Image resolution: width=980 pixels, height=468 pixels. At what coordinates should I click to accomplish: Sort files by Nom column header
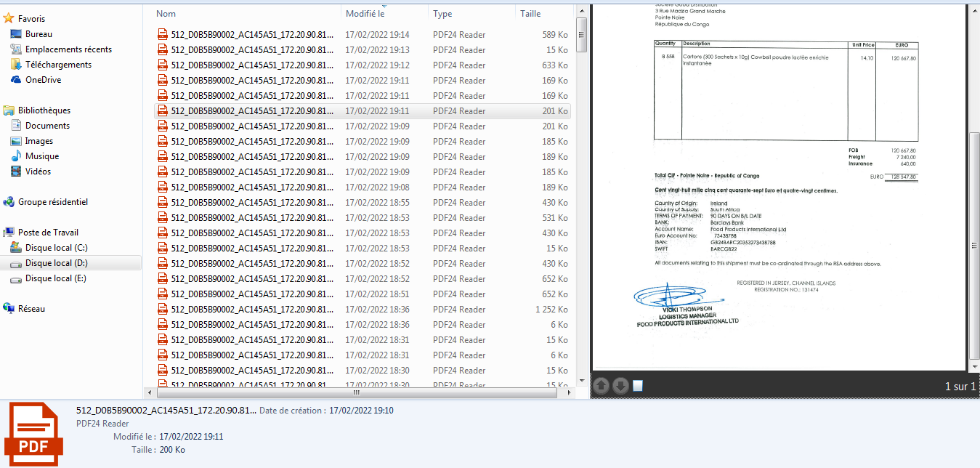point(166,14)
